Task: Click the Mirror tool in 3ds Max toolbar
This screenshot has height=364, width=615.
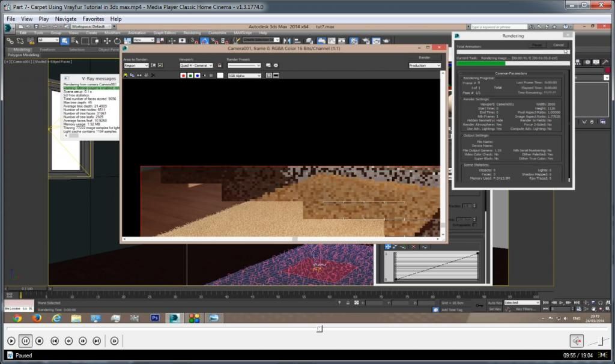Action: click(286, 41)
